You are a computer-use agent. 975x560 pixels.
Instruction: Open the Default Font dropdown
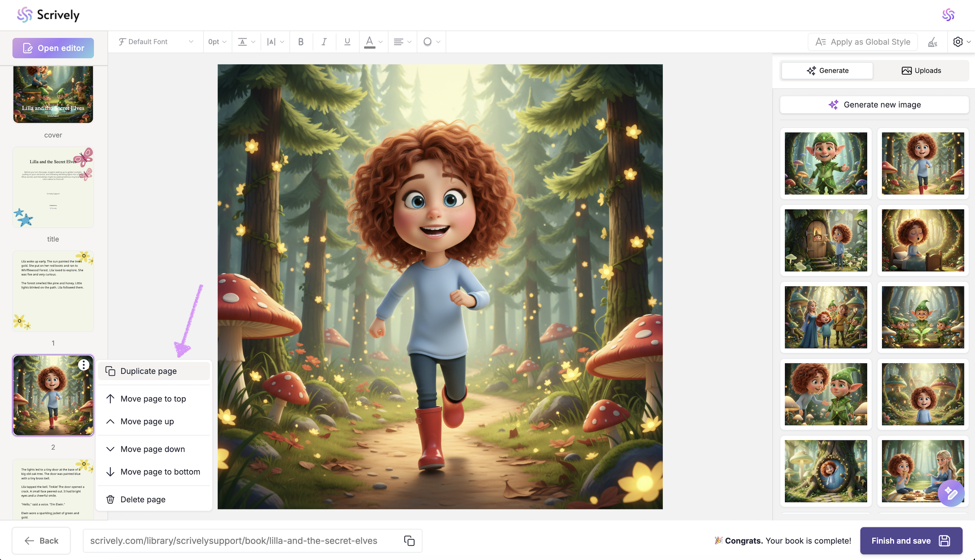156,42
